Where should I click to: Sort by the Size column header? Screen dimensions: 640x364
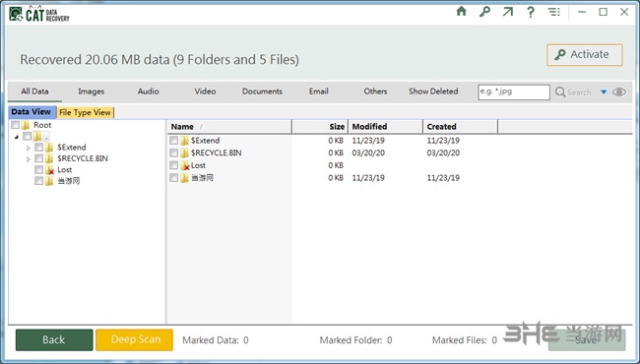(320, 126)
